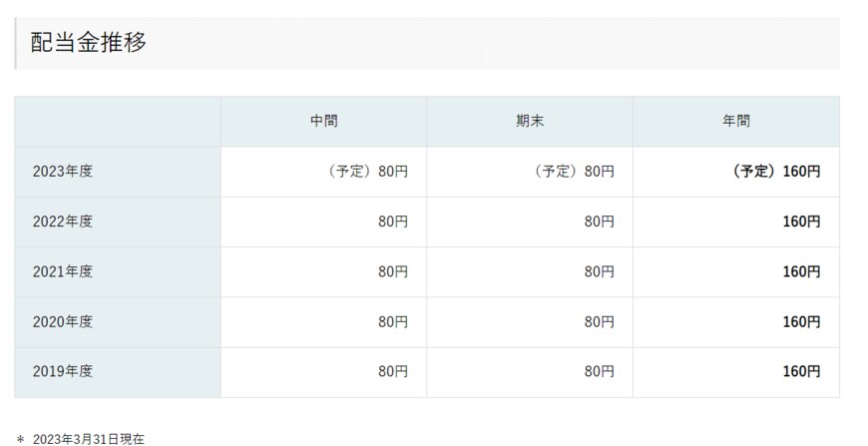The width and height of the screenshot is (868, 446).
Task: Click the 2019年度 期末 80円 cell
Action: 599,371
